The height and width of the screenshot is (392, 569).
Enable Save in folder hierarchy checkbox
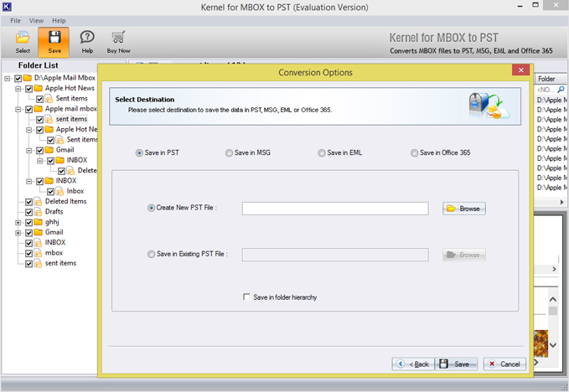(246, 297)
